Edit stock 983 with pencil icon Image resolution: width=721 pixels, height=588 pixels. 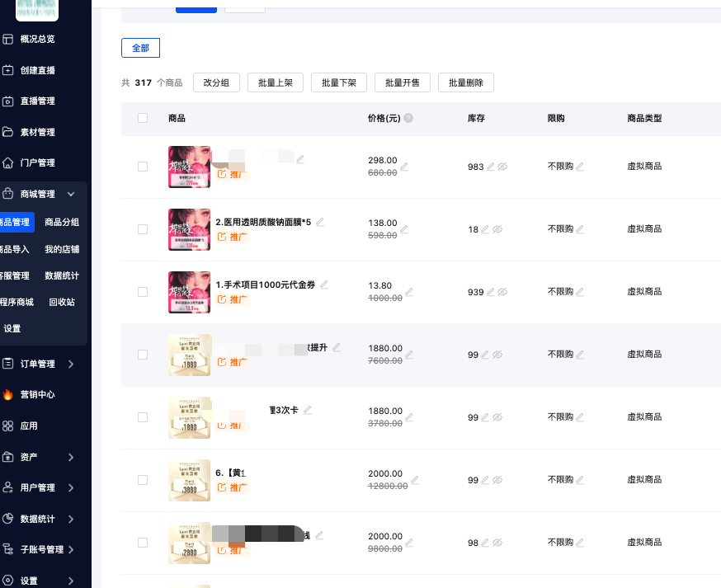(x=491, y=167)
